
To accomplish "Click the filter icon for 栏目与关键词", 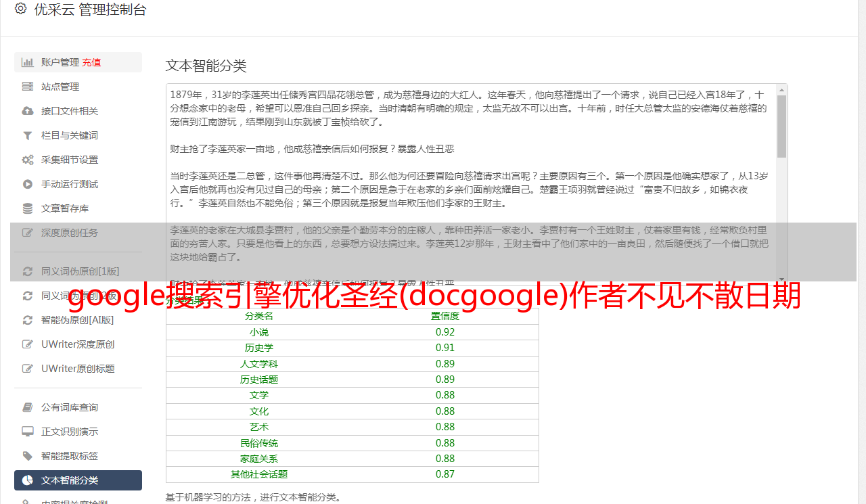I will (x=28, y=135).
